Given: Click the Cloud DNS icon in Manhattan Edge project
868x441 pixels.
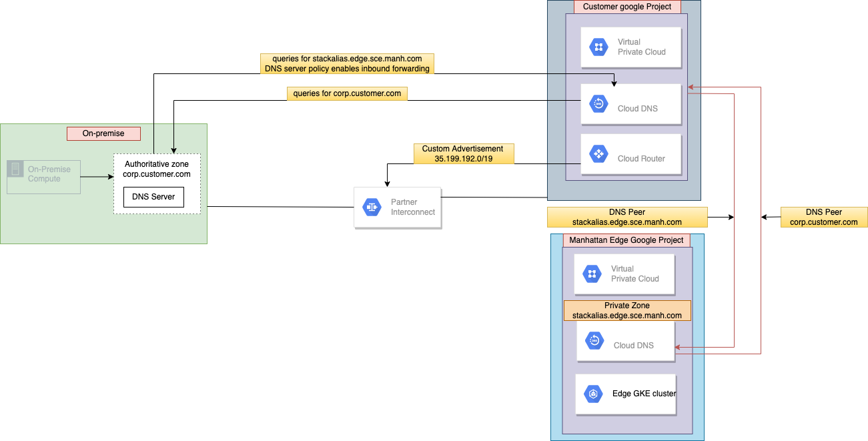Looking at the screenshot, I should 594,340.
